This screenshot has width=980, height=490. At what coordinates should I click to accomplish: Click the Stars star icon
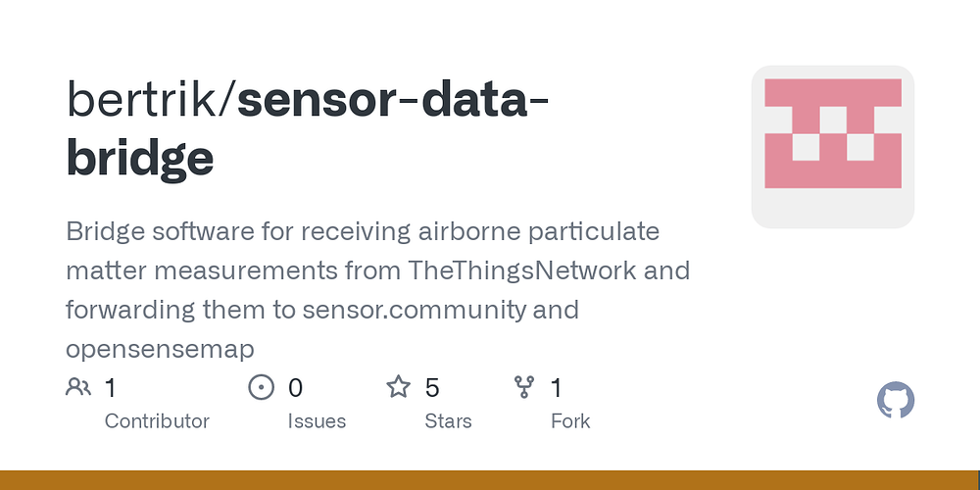click(398, 387)
